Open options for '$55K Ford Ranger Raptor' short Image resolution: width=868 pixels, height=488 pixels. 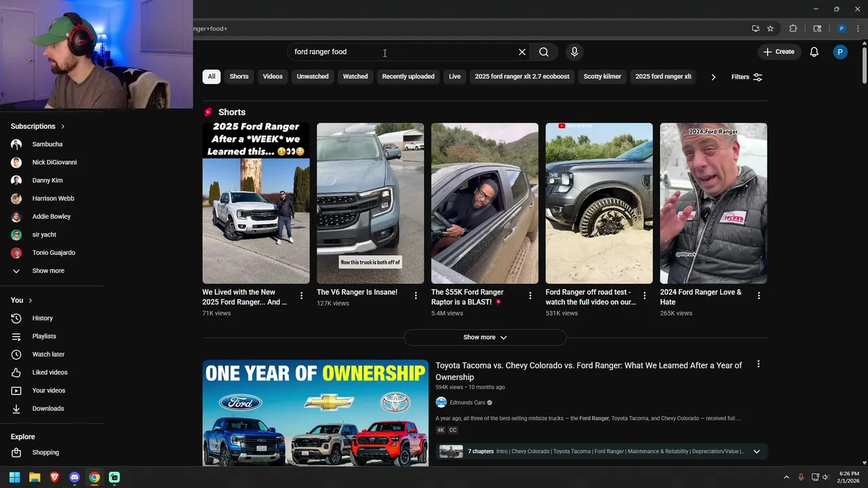click(530, 296)
